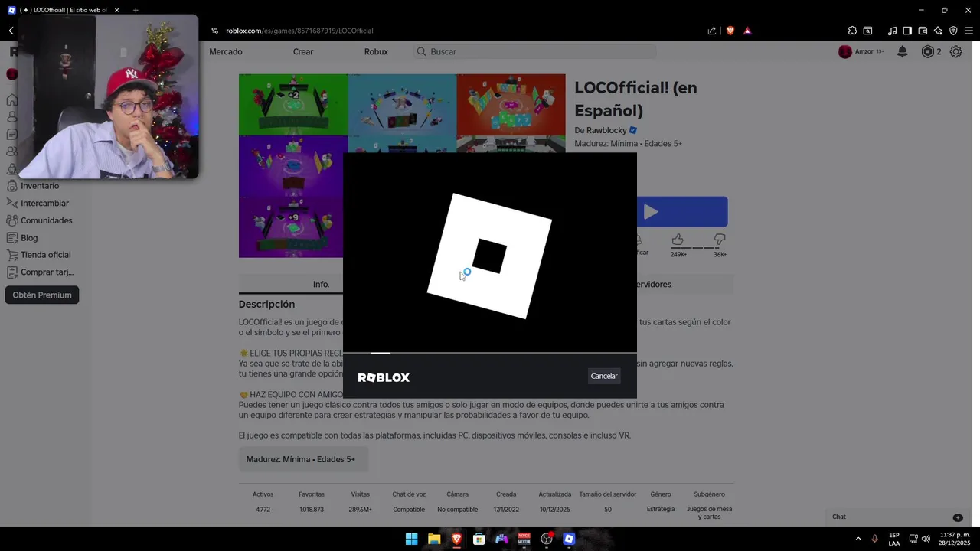Open File Explorer from taskbar

(x=434, y=539)
